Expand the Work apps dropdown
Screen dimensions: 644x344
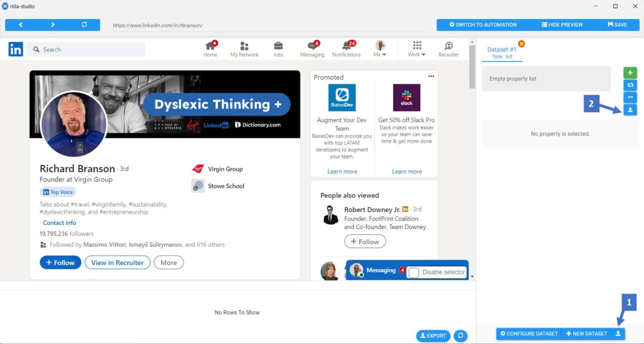[417, 49]
